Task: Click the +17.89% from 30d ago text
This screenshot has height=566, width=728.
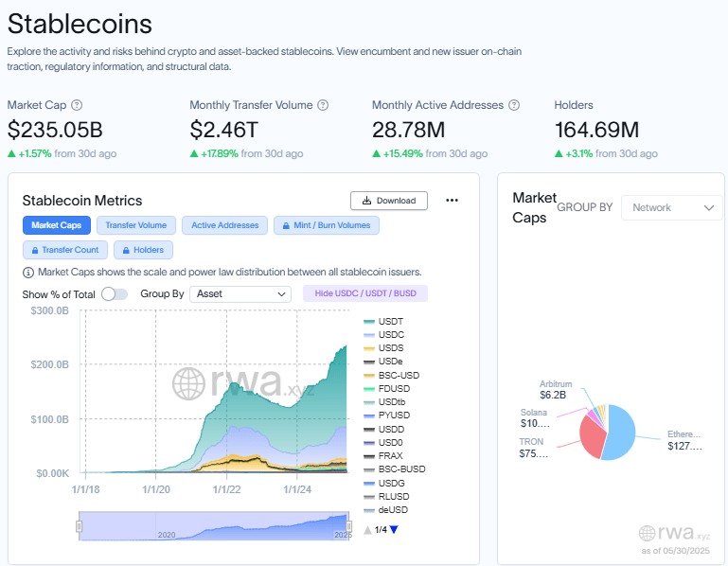Action: click(246, 153)
